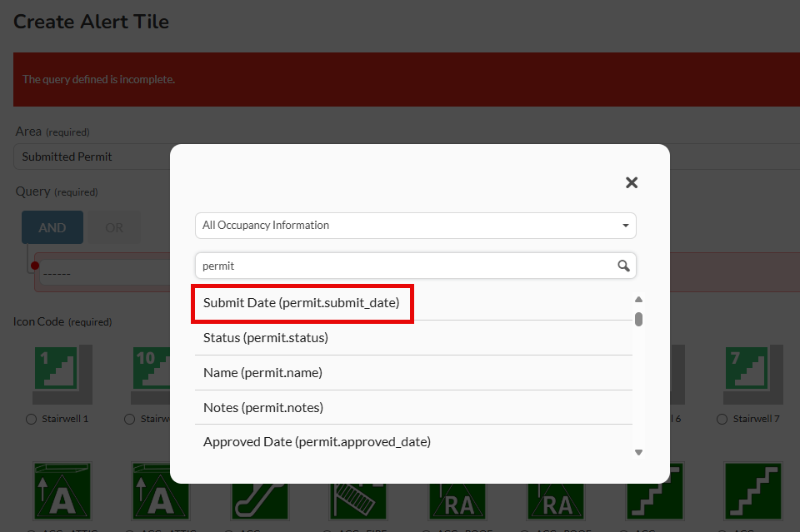Viewport: 800px width, 532px height.
Task: Click the staircase icon partly covered by dialog
Action: coord(655,490)
